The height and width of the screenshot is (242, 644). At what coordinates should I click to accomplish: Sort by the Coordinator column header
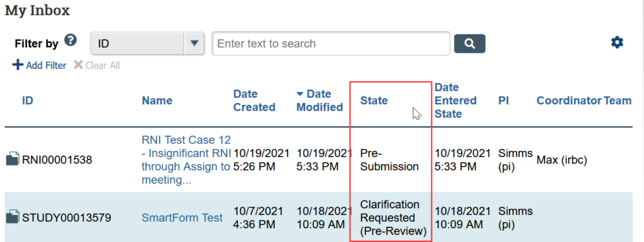click(x=569, y=101)
